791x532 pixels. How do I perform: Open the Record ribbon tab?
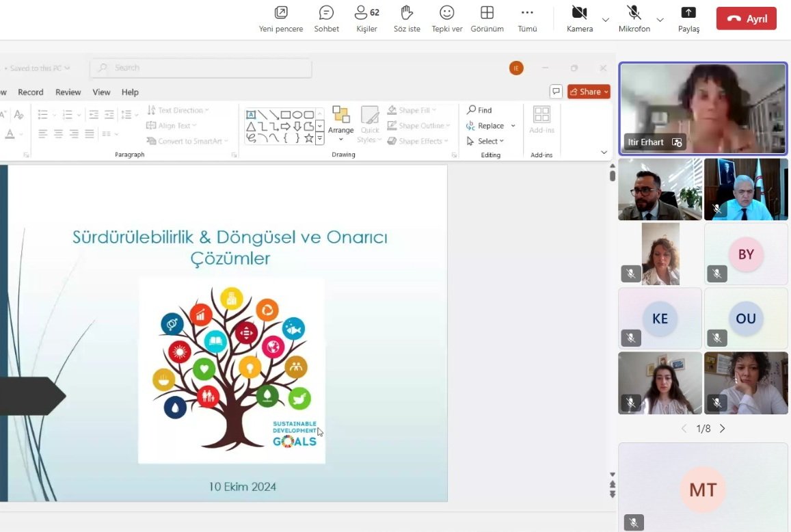pyautogui.click(x=31, y=92)
